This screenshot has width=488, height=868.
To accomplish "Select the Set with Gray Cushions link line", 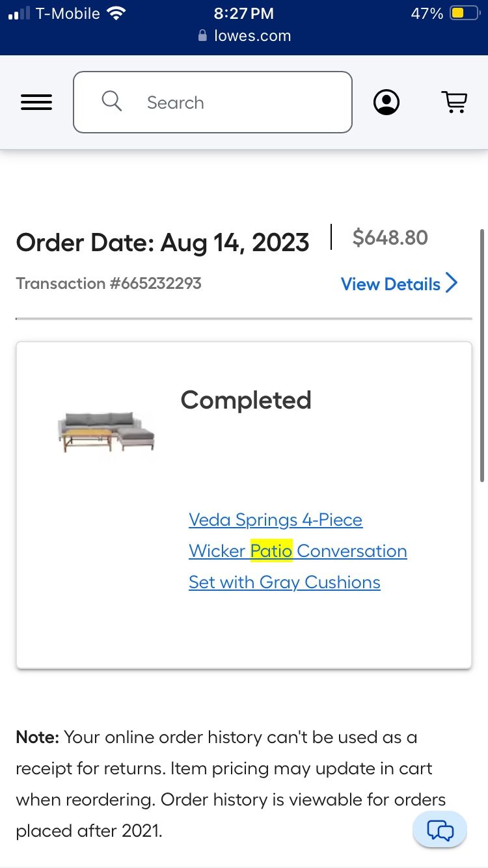I will point(284,582).
